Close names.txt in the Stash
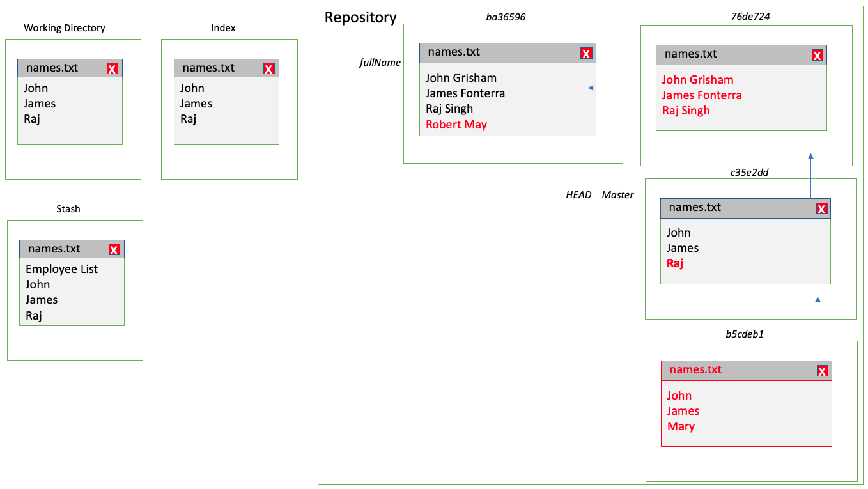The image size is (868, 489). coord(114,249)
